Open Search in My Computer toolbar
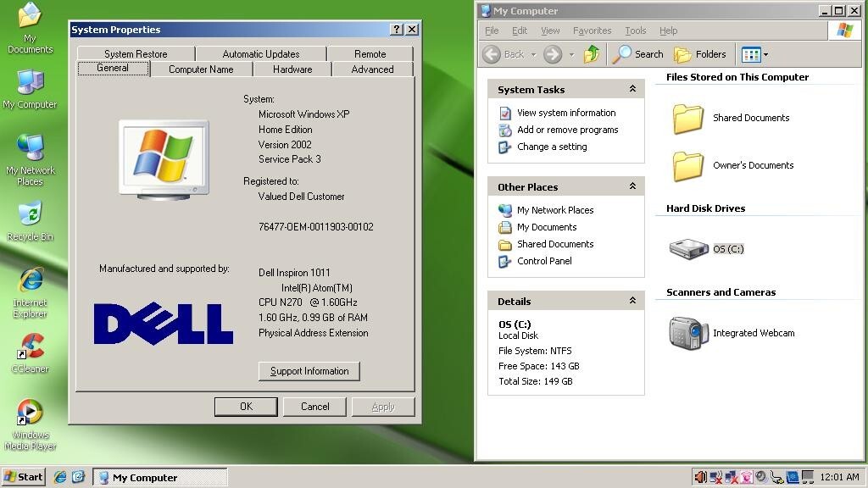 (637, 54)
